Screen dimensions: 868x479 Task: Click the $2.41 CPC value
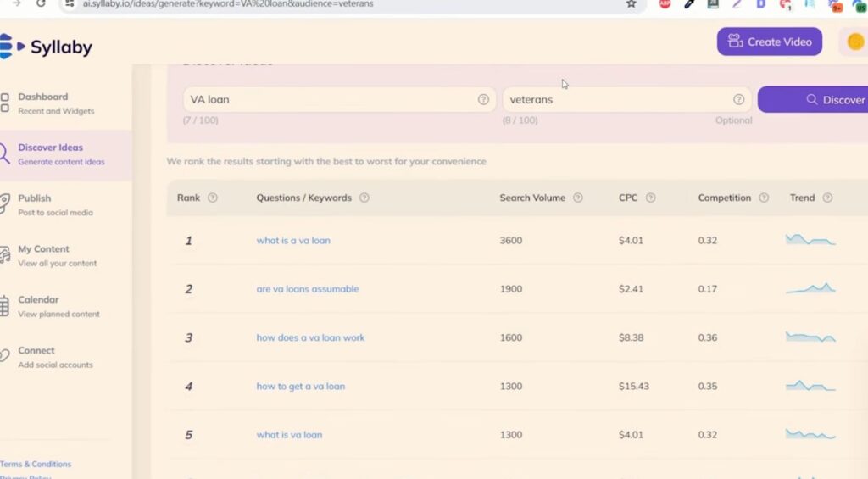(x=631, y=289)
